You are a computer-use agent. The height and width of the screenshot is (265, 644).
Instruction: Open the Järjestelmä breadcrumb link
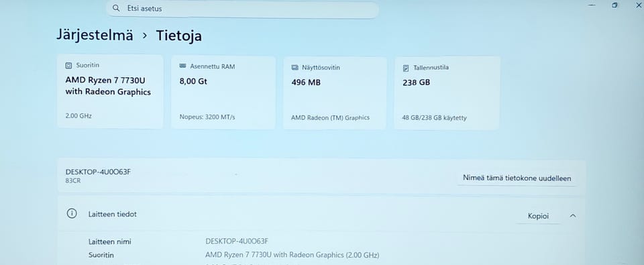click(95, 35)
